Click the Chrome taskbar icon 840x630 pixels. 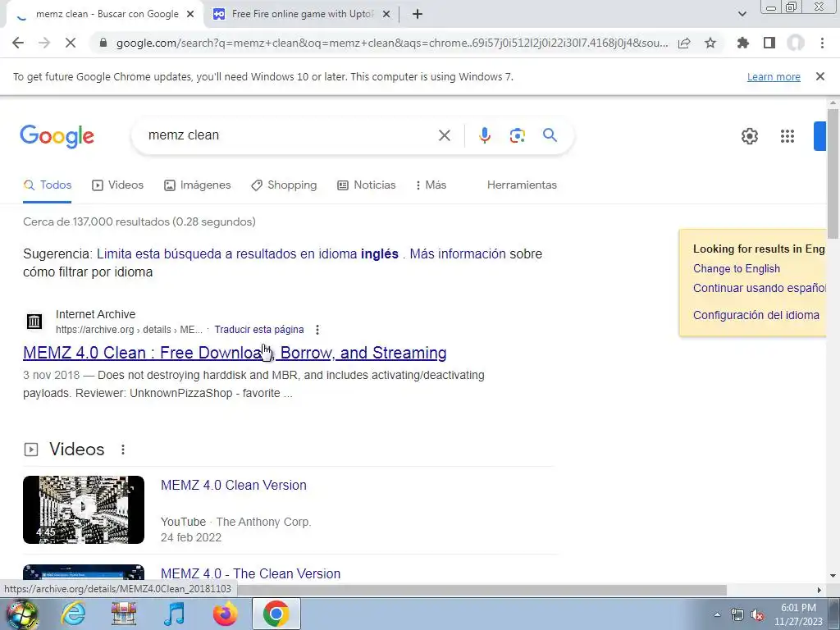276,614
